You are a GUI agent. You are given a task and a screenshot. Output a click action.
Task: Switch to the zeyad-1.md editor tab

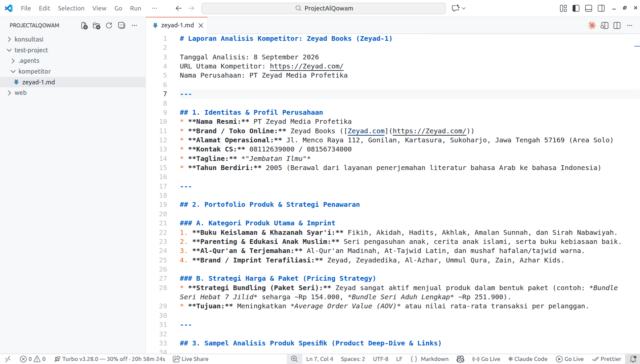[177, 26]
